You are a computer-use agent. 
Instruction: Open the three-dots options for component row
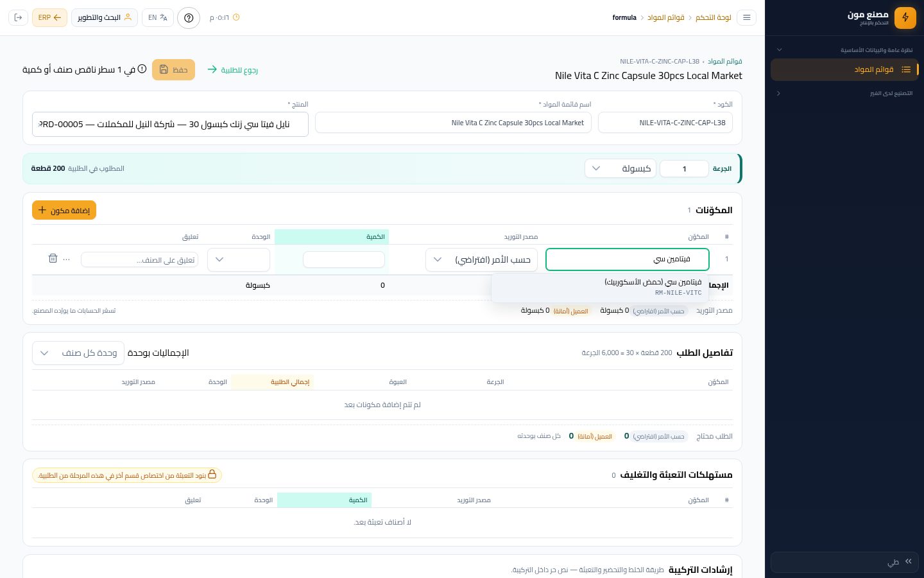click(x=67, y=259)
